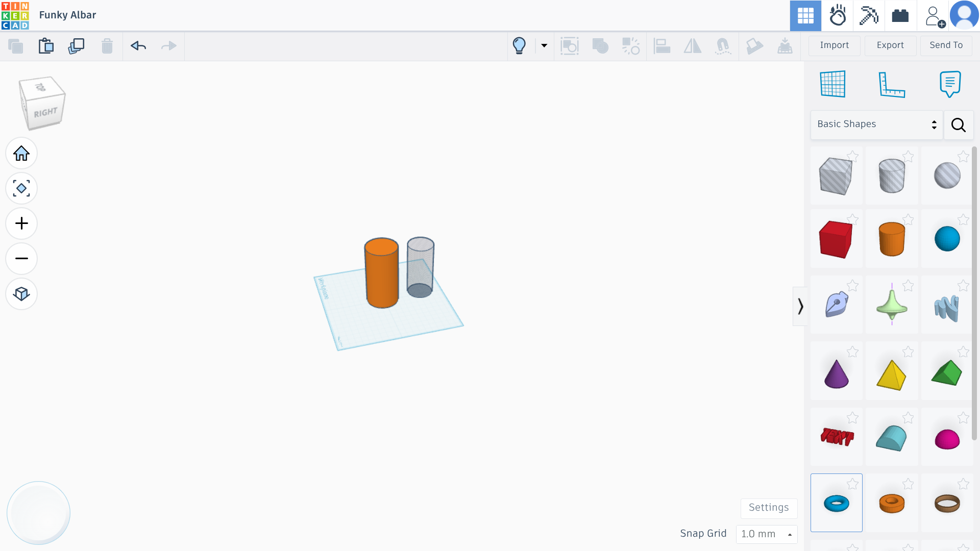Image resolution: width=980 pixels, height=551 pixels.
Task: Click the Duplicate and repeat icon
Action: (x=77, y=46)
